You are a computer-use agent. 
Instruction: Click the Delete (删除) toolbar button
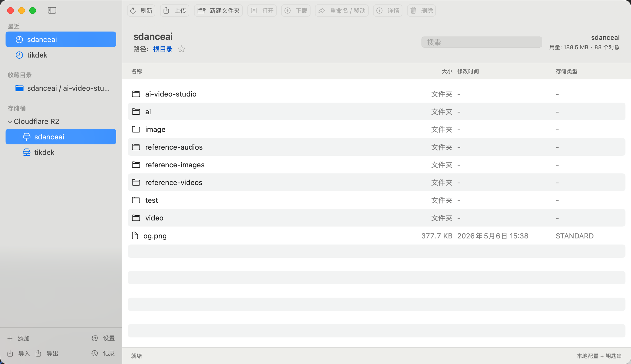421,11
